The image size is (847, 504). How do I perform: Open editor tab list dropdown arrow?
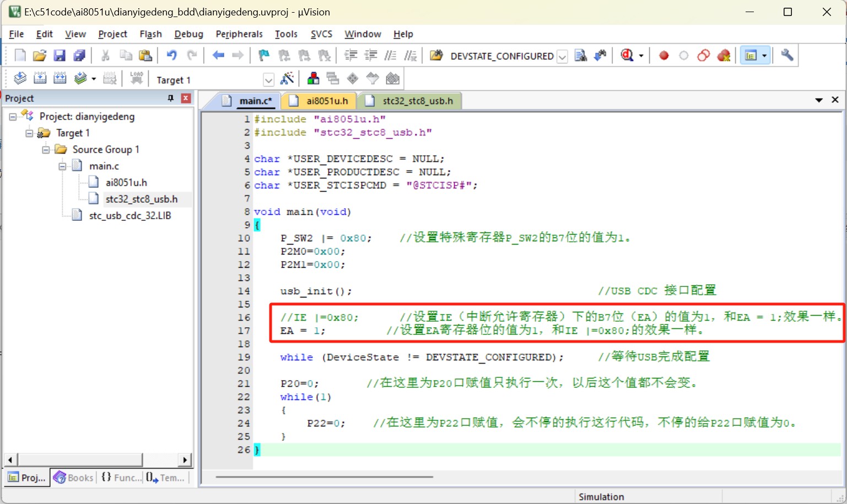(x=819, y=100)
